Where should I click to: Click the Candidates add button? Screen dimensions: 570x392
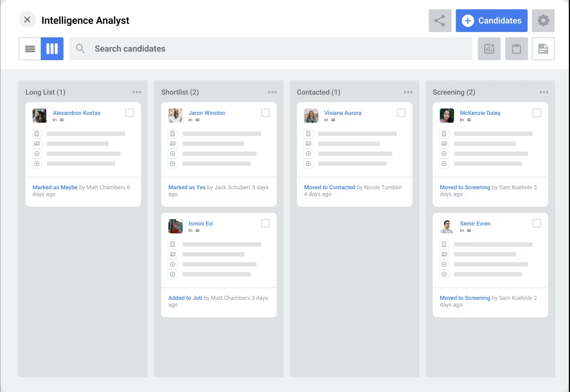491,20
